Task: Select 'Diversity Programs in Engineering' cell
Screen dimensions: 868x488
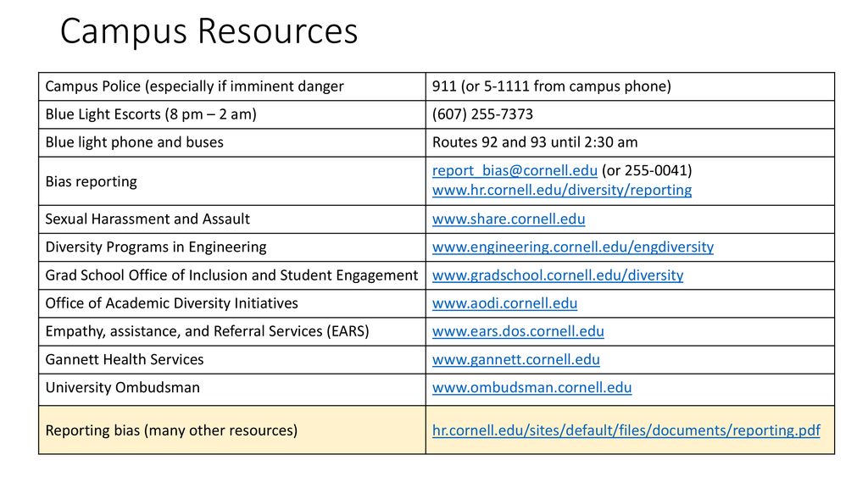Action: coord(232,247)
